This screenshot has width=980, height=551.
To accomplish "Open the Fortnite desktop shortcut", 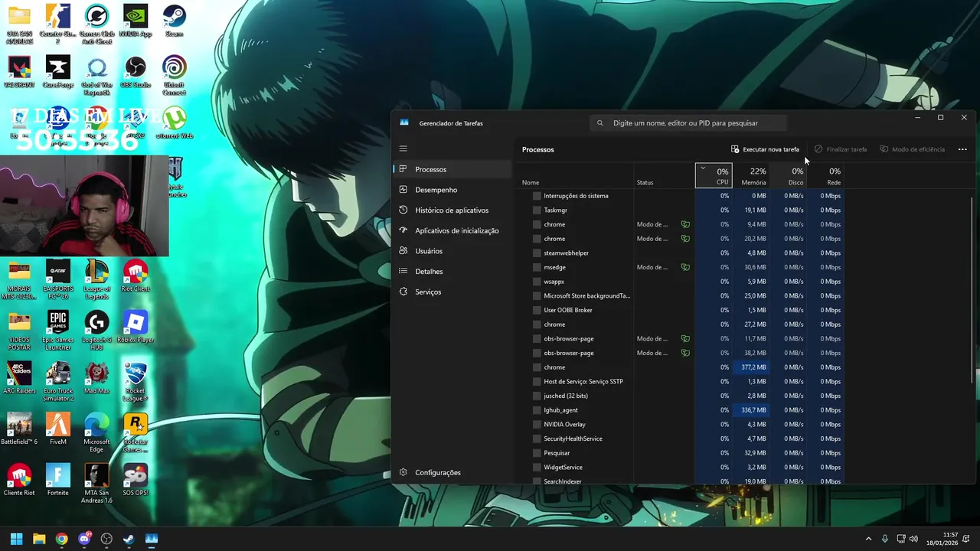I will click(57, 480).
